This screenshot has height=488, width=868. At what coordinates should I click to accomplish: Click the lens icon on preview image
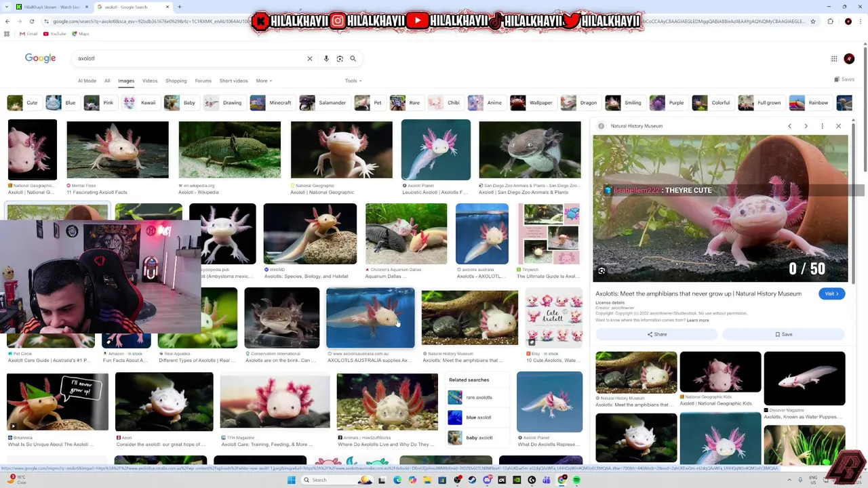pos(601,271)
